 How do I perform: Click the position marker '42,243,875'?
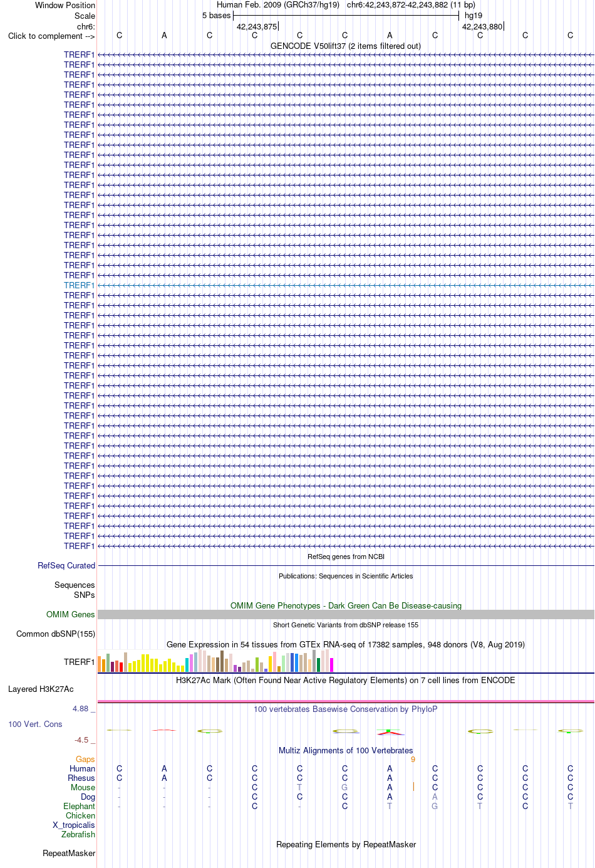[x=257, y=26]
